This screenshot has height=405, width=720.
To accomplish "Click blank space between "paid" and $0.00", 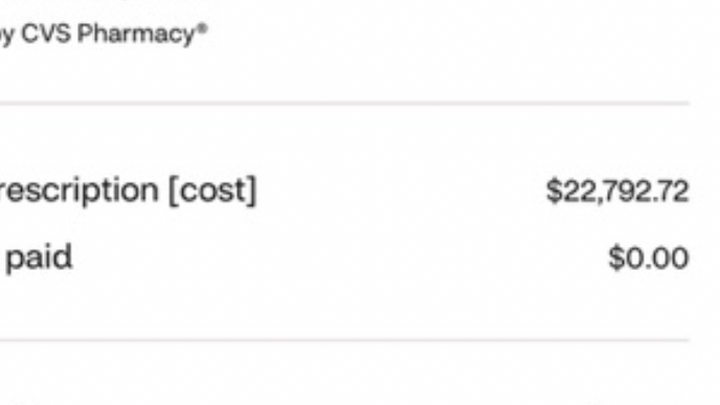I will click(x=340, y=258).
